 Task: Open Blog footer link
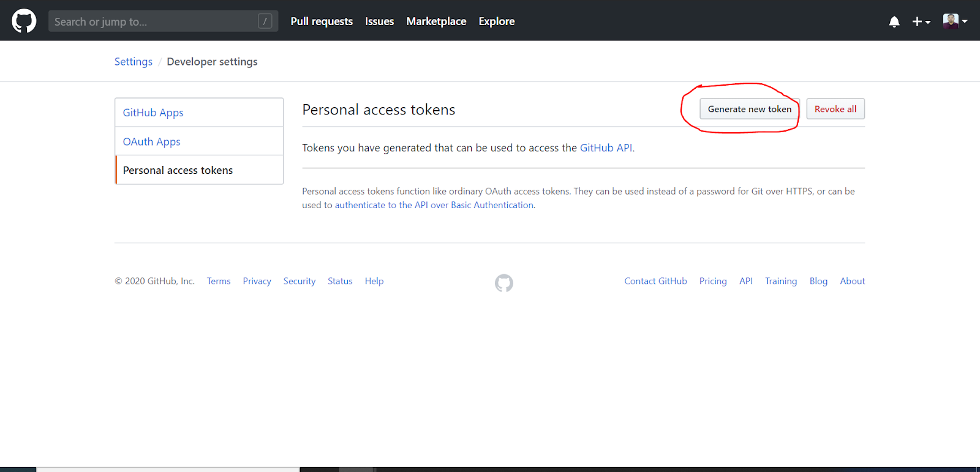[x=818, y=281]
